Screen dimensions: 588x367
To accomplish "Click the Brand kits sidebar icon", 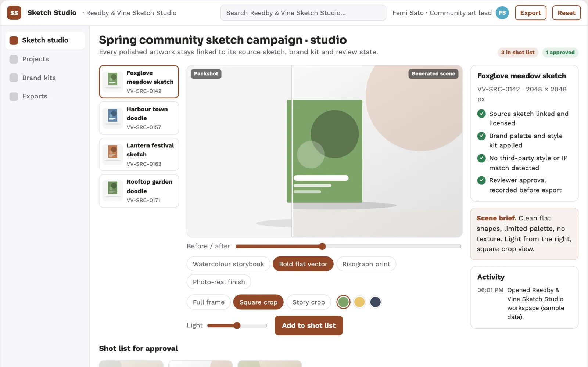I will coord(14,78).
